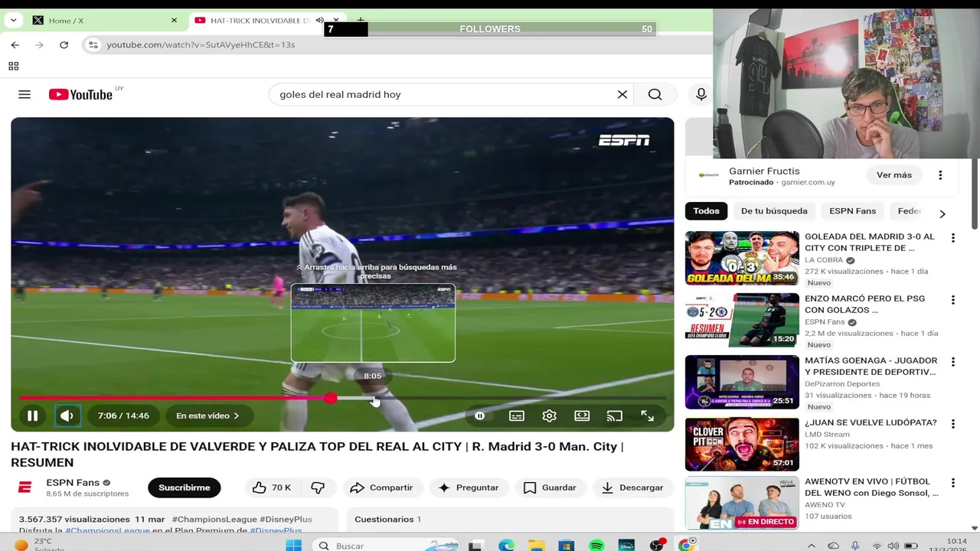Save the video with Guardar
The image size is (980, 551).
tap(550, 487)
